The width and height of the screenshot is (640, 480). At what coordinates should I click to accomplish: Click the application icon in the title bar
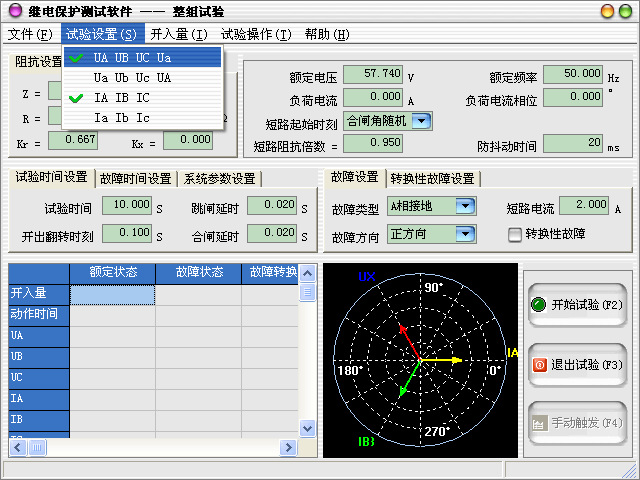pyautogui.click(x=13, y=12)
